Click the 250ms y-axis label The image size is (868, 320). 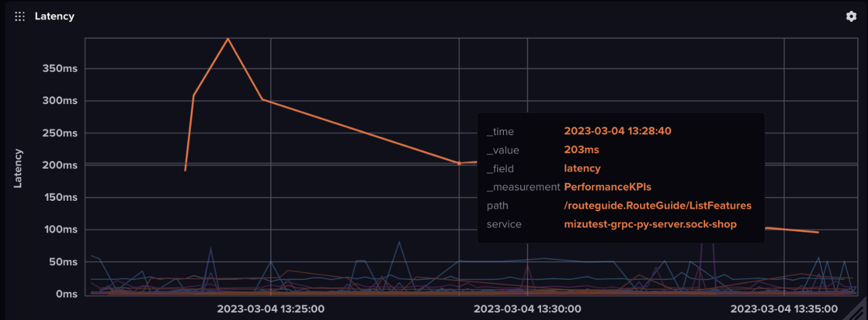tap(60, 133)
